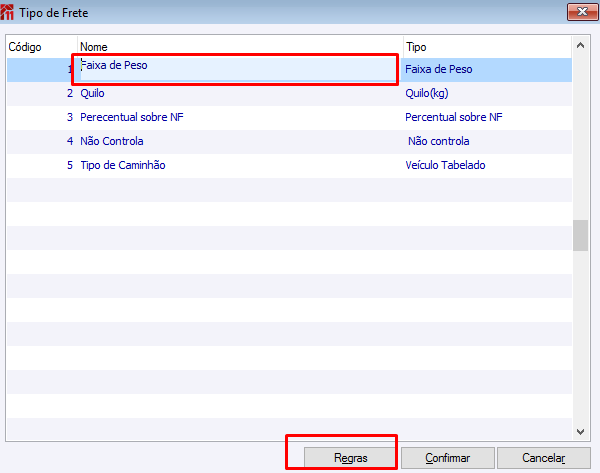Click the Regras button

[x=350, y=458]
